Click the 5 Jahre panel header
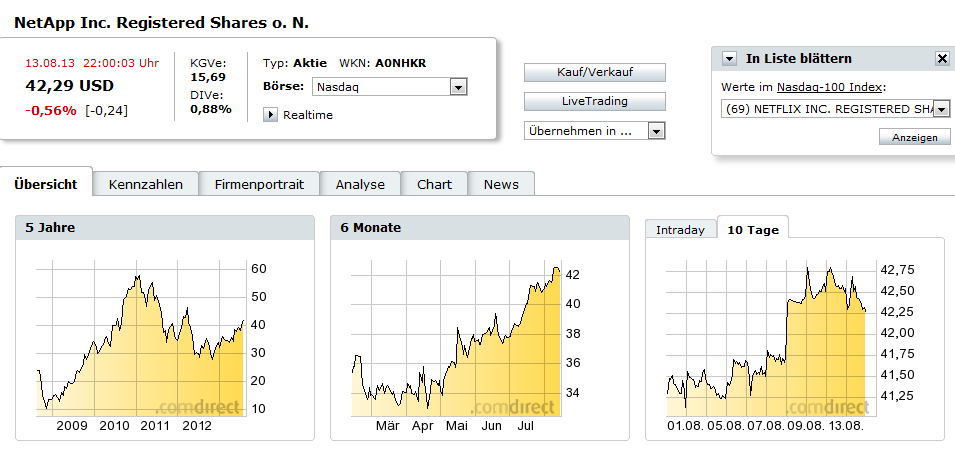955x450 pixels. tap(165, 228)
